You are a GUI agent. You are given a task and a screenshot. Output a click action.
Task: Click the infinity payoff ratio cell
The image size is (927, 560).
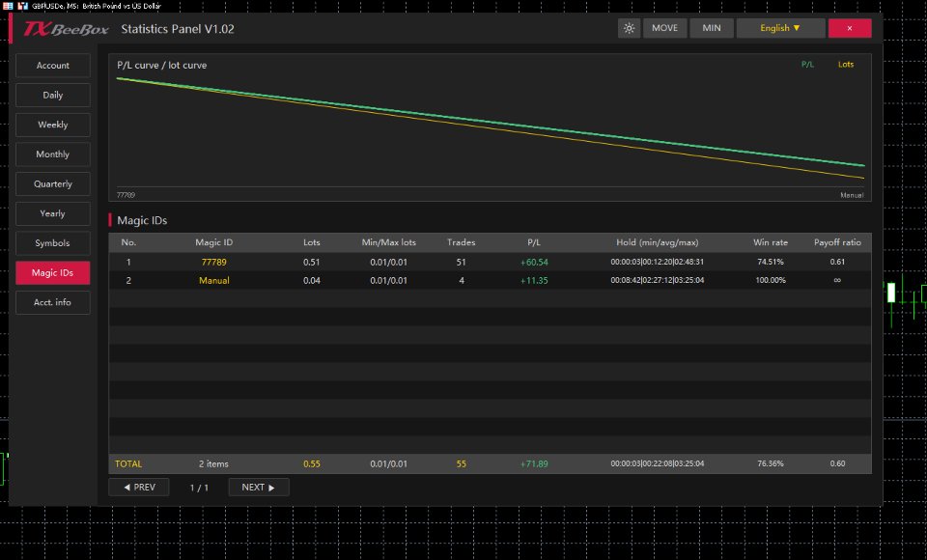[837, 280]
